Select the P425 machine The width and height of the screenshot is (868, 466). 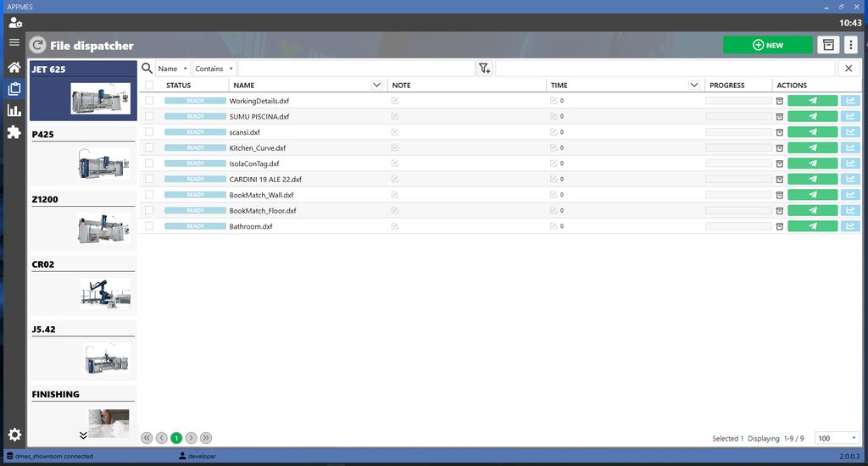coord(83,156)
